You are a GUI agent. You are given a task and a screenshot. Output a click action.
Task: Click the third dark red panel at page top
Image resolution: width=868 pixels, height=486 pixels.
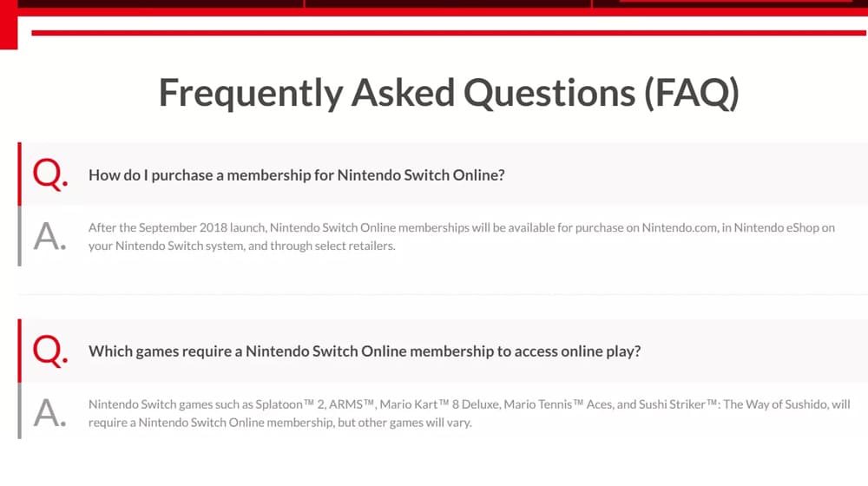tap(730, 3)
